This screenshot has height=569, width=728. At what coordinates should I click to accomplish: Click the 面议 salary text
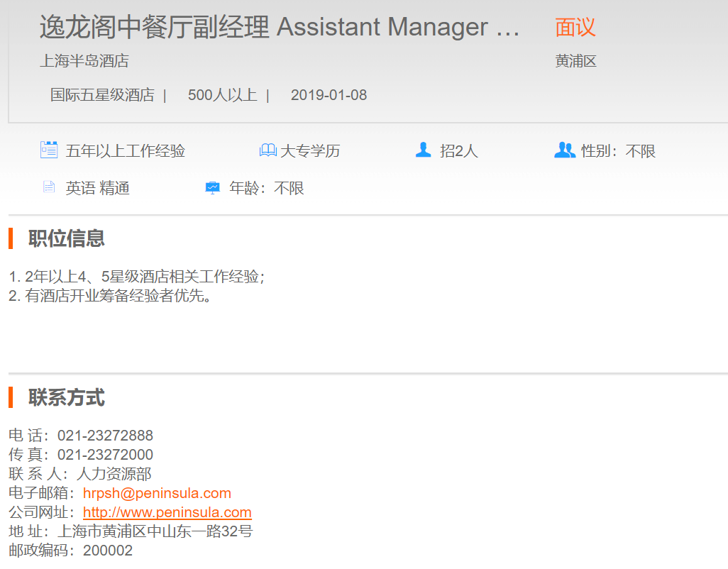tap(575, 28)
